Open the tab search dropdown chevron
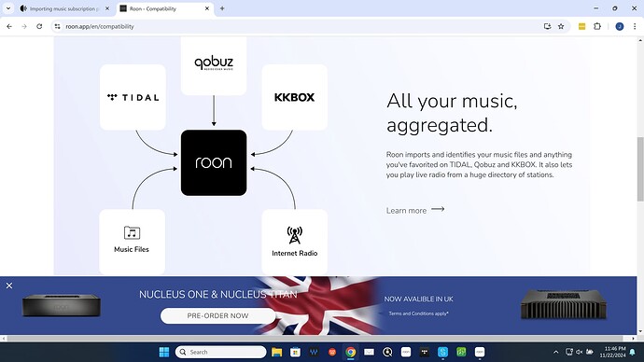This screenshot has height=362, width=644. tap(8, 8)
